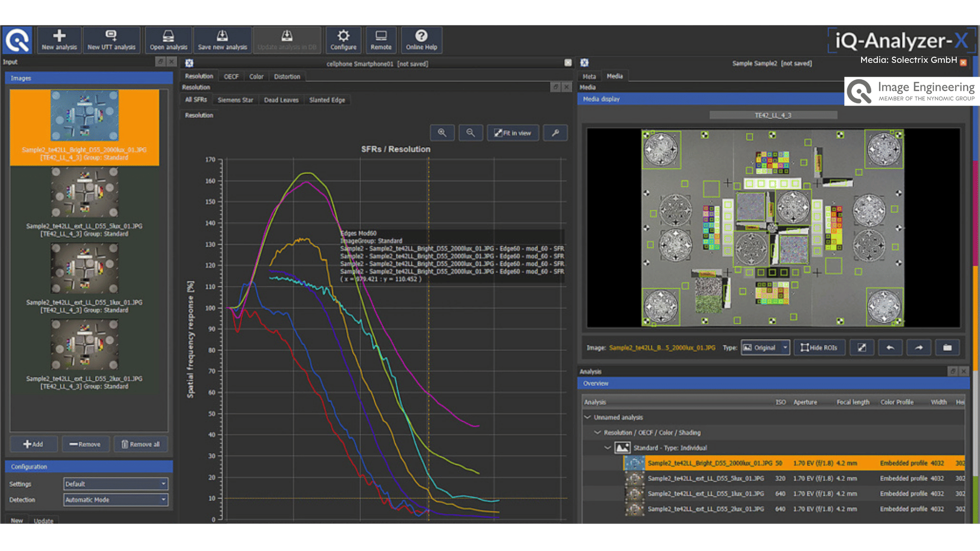Zoom out on the SFR chart
The width and height of the screenshot is (980, 551).
click(x=471, y=133)
